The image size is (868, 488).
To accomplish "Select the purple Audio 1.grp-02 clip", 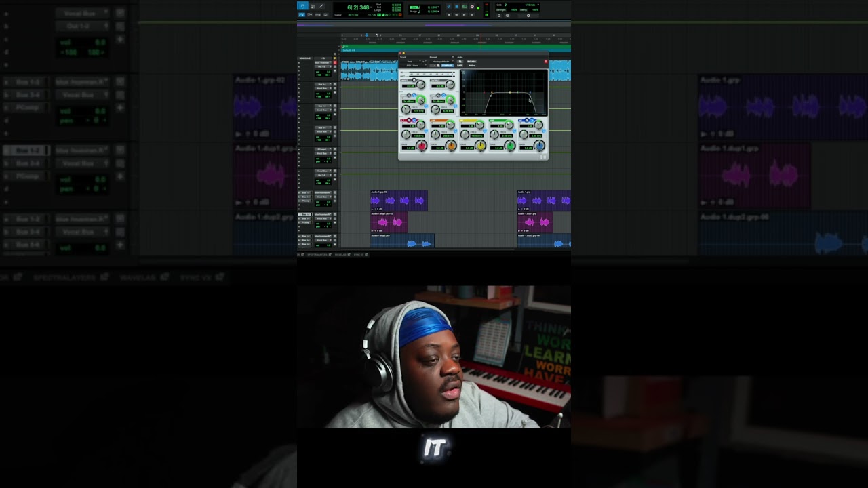I will coord(399,201).
